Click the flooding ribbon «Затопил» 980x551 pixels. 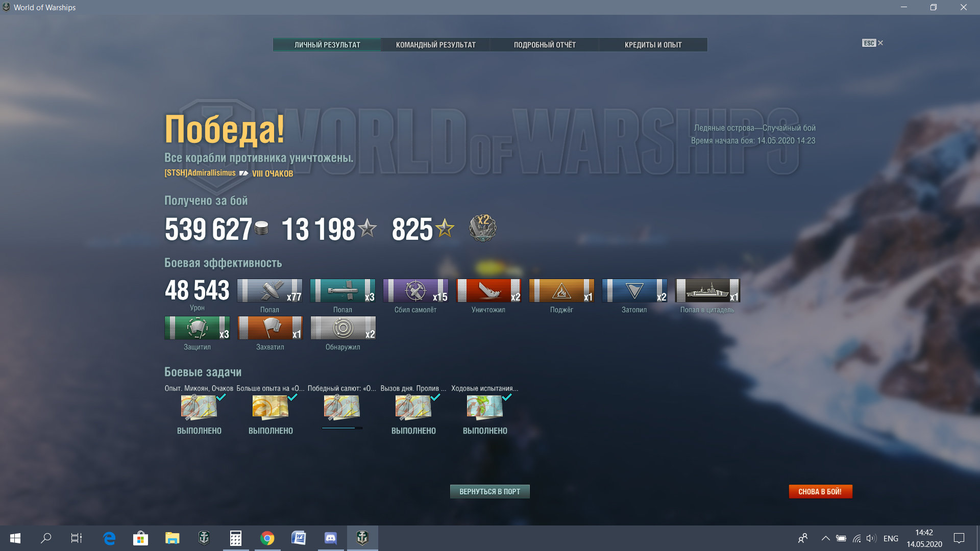pyautogui.click(x=634, y=291)
